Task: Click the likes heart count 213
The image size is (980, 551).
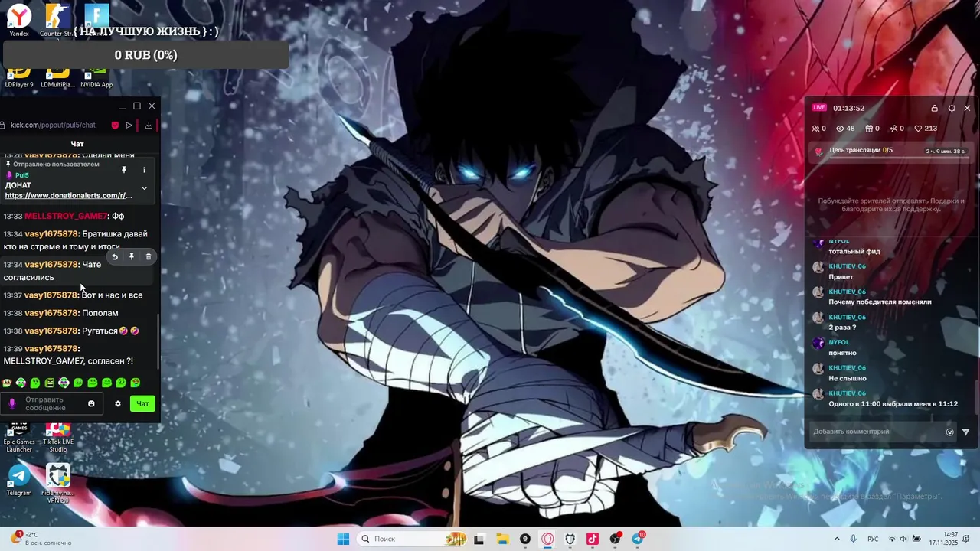Action: (926, 129)
